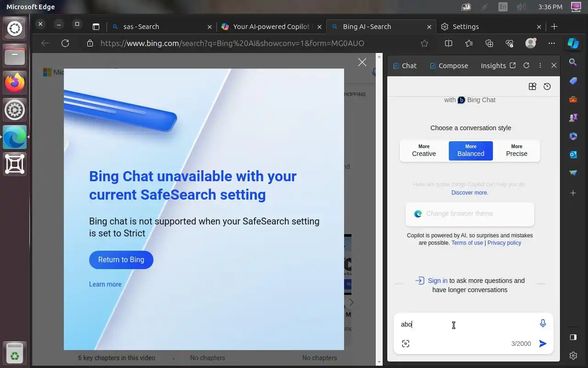Open Copilot plugins icon

coord(532,86)
